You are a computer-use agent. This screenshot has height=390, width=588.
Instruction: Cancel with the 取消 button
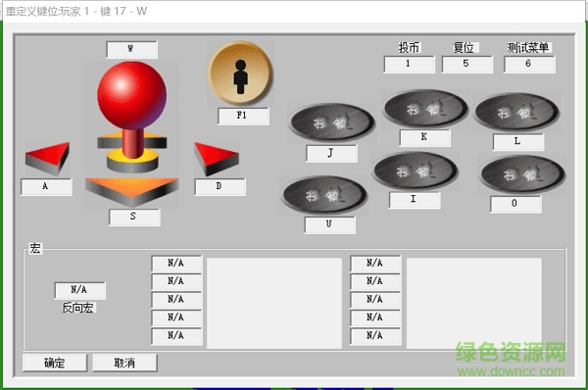click(x=124, y=363)
